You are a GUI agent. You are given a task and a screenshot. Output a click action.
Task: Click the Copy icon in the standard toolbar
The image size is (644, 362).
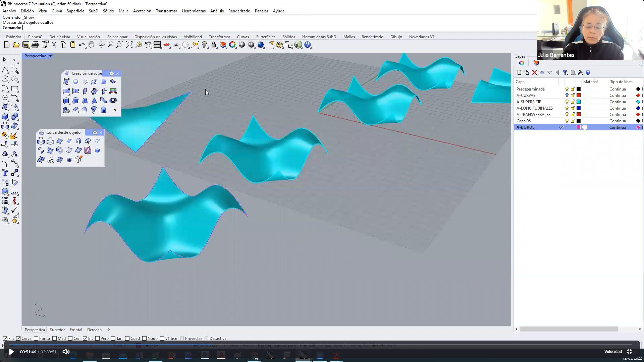[63, 45]
